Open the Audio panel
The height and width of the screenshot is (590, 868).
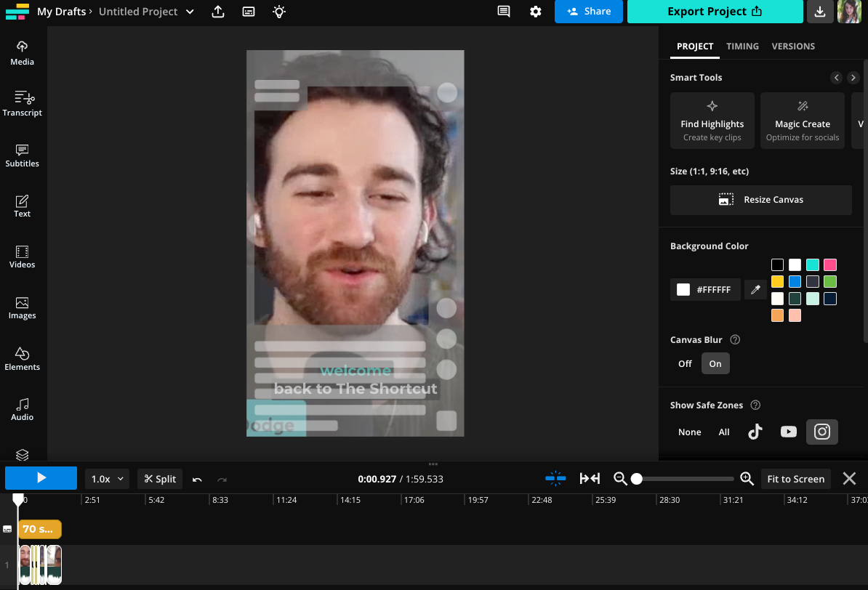(22, 408)
